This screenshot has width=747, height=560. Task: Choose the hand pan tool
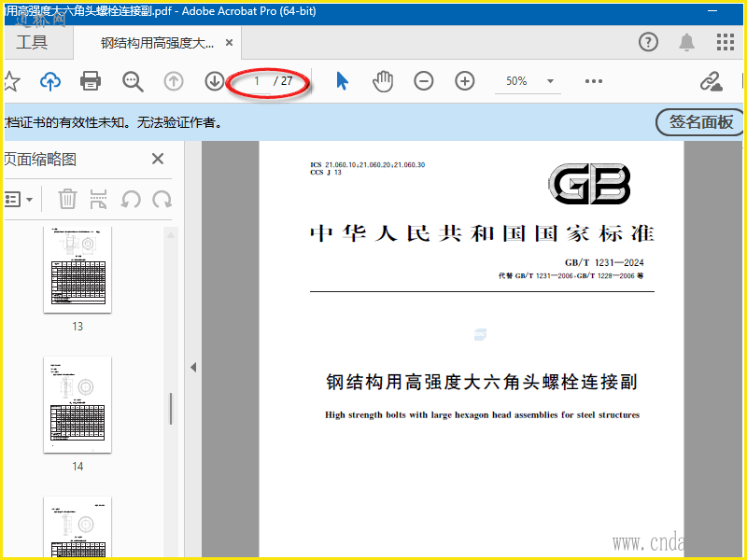tap(383, 81)
